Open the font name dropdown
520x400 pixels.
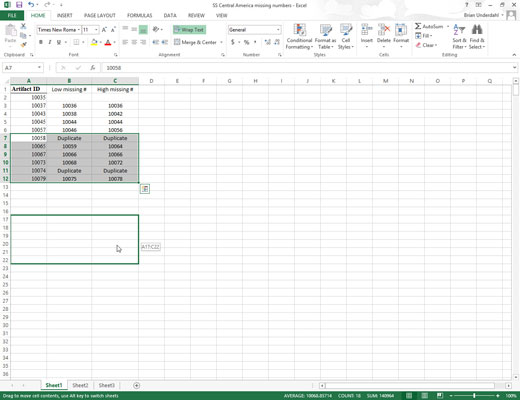pos(79,30)
